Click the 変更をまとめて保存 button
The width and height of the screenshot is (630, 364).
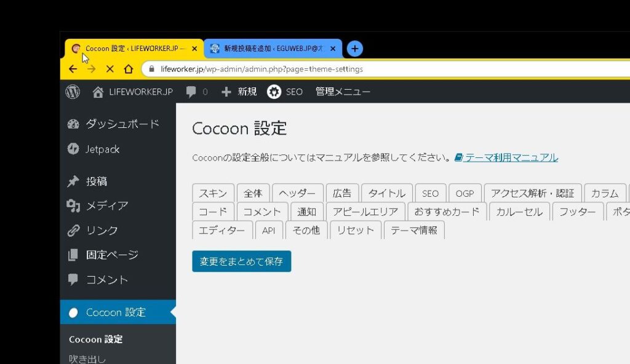pyautogui.click(x=241, y=261)
